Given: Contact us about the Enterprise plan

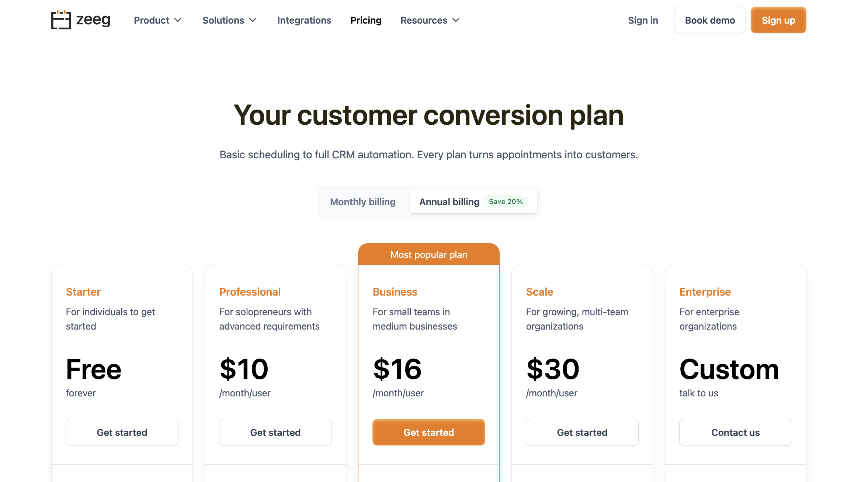Looking at the screenshot, I should tap(735, 432).
